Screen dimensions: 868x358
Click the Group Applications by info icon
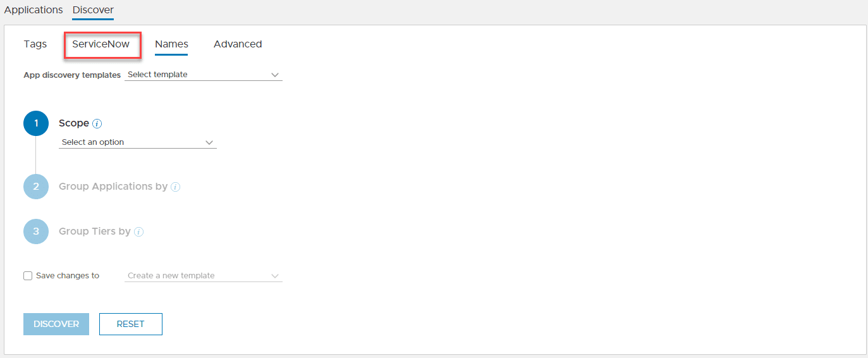(x=176, y=187)
